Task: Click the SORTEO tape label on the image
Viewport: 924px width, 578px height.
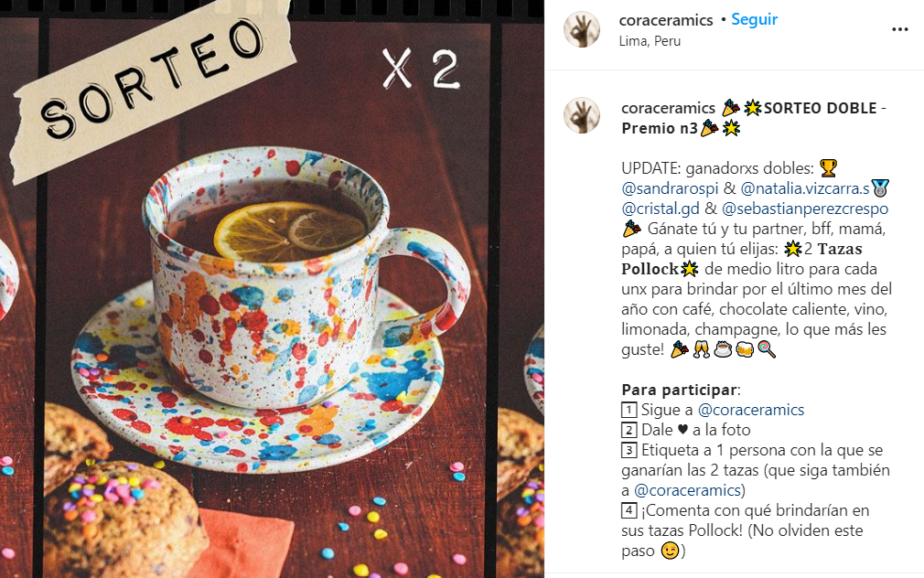Action: 155,87
